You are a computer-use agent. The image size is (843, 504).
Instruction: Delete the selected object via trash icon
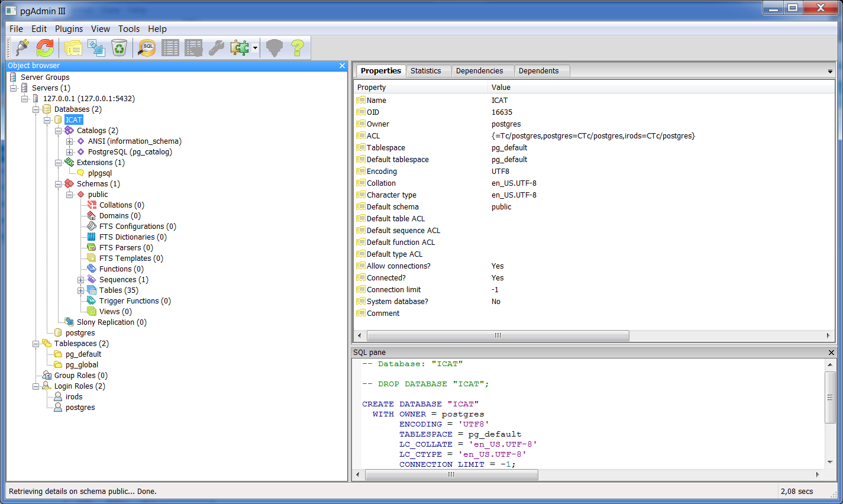pos(119,47)
